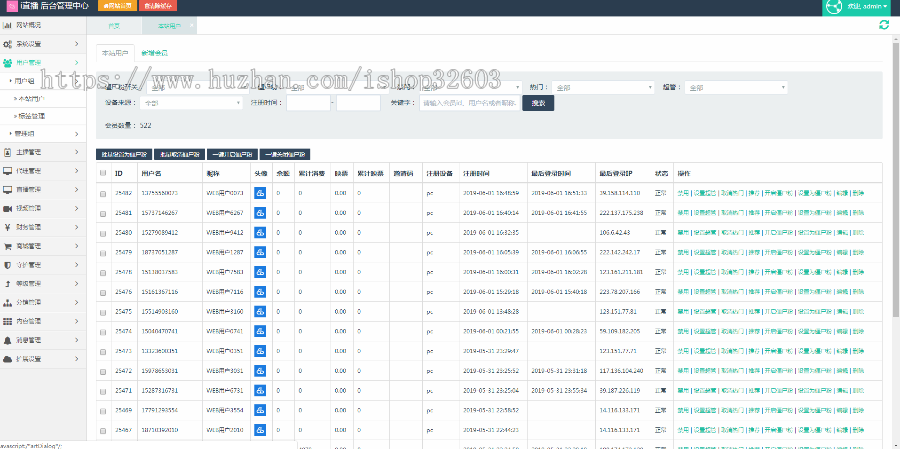This screenshot has height=449, width=900.
Task: Switch to the 首页 page tab
Action: 114,24
